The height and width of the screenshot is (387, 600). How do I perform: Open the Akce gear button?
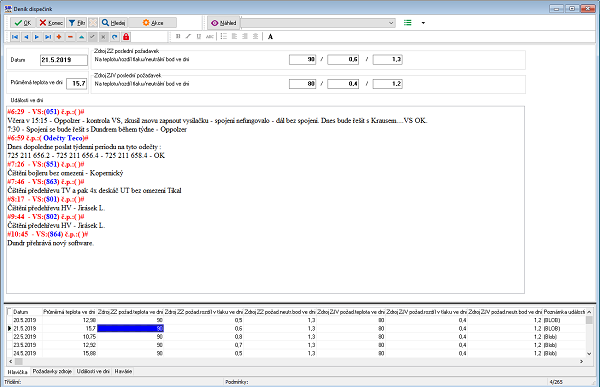point(153,23)
